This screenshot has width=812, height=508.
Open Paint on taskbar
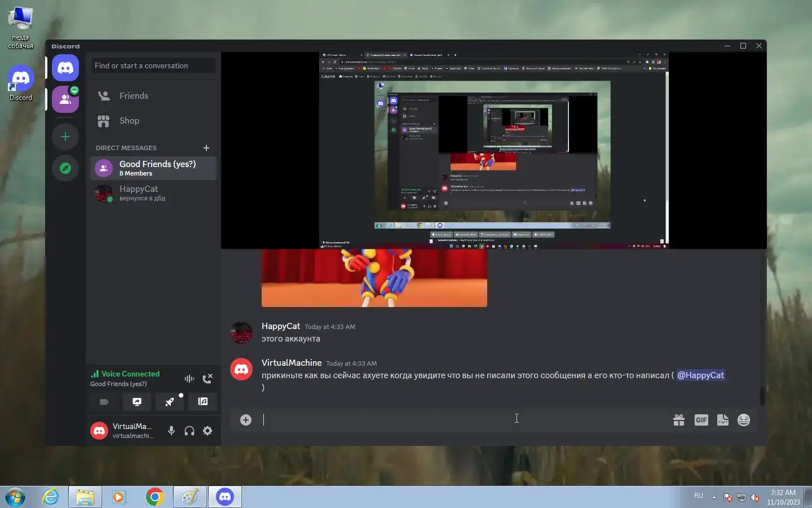[189, 497]
